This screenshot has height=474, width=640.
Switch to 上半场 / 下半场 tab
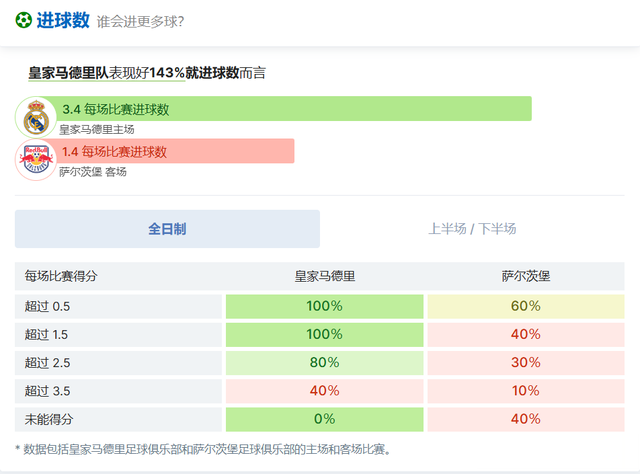pyautogui.click(x=472, y=229)
